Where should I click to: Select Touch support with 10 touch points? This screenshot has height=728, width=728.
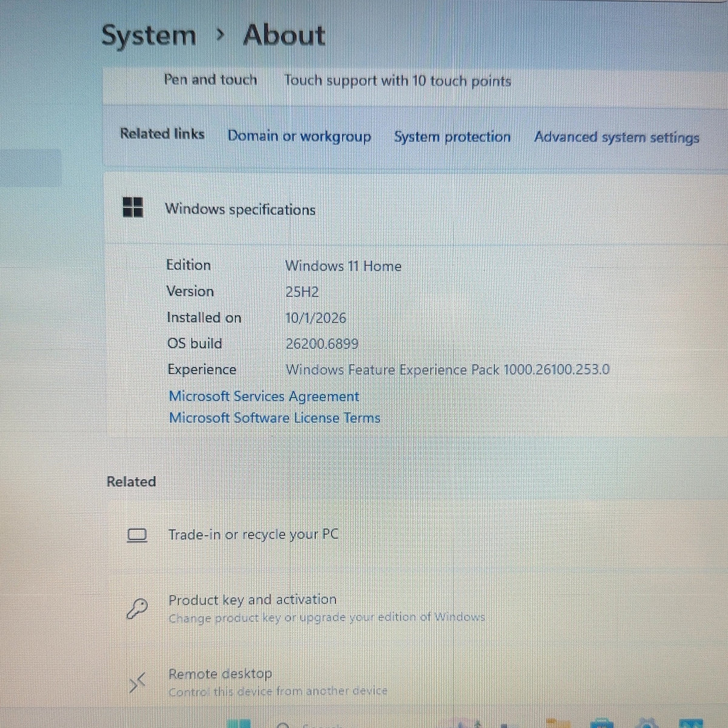(398, 81)
